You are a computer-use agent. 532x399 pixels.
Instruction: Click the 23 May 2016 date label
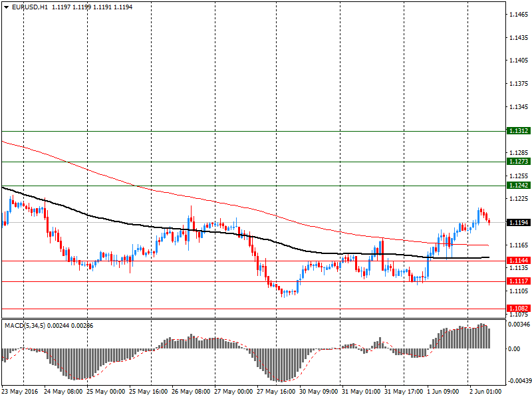point(20,392)
